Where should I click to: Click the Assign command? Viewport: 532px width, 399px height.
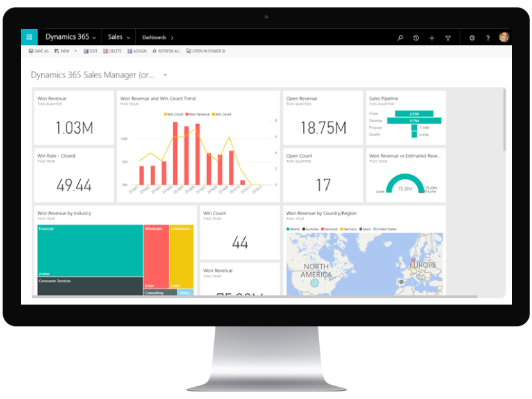click(137, 51)
